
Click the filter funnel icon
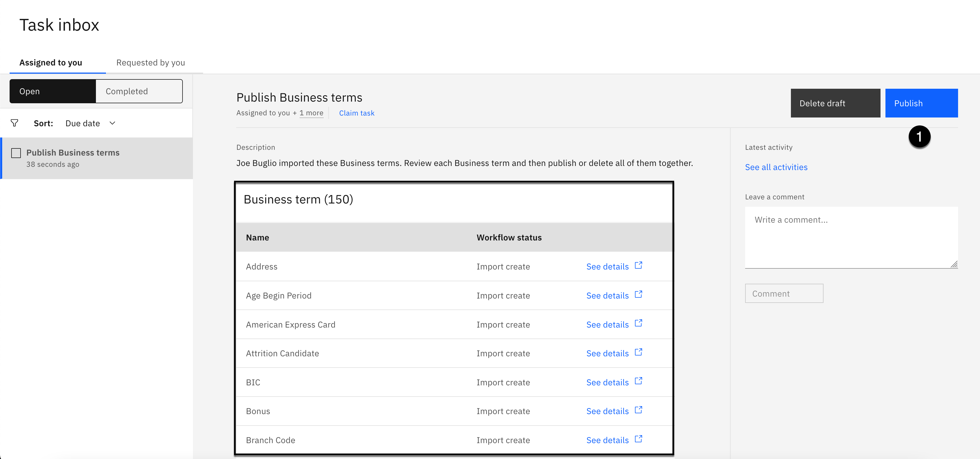tap(15, 123)
